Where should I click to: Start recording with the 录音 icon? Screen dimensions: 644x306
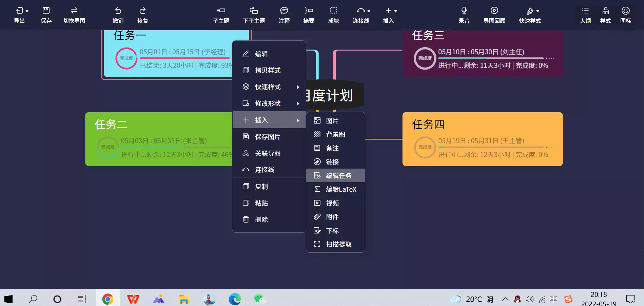point(464,15)
